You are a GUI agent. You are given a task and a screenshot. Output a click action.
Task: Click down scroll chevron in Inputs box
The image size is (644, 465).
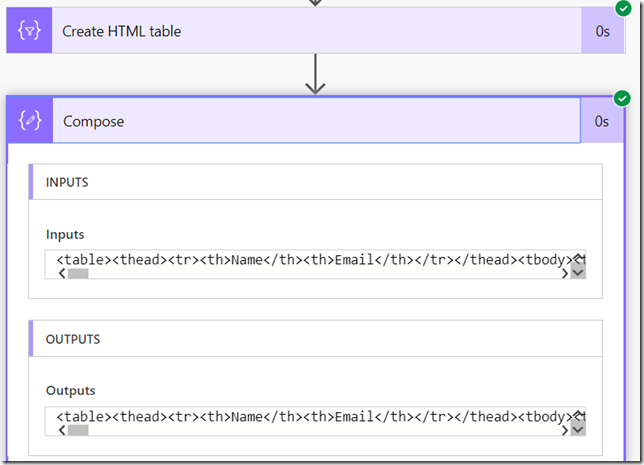577,273
